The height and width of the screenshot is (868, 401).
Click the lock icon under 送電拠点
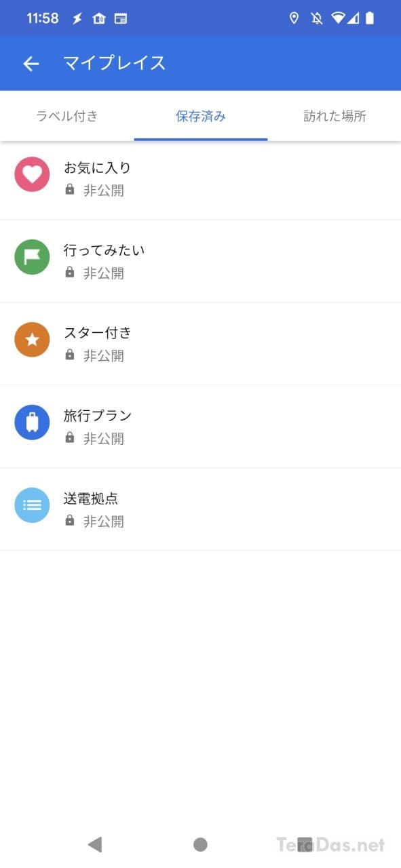(69, 521)
